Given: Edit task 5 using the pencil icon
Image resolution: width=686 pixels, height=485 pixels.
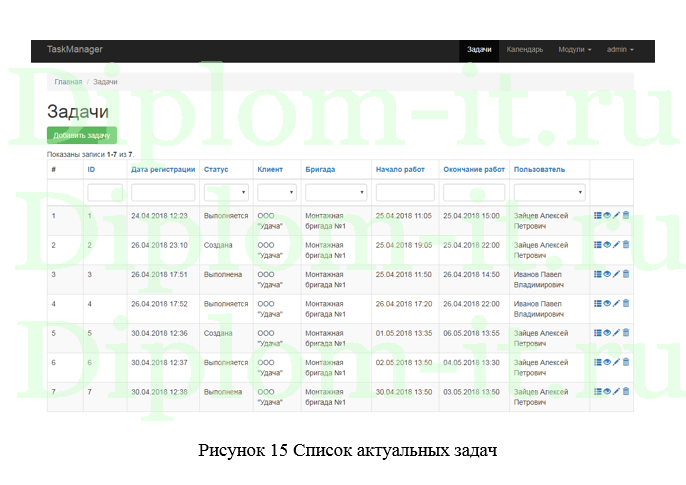Looking at the screenshot, I should coord(617,333).
